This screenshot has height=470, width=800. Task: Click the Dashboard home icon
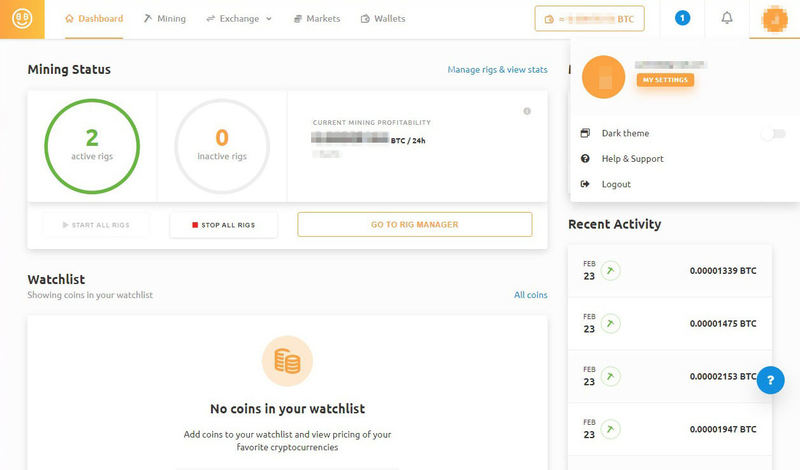pos(69,18)
